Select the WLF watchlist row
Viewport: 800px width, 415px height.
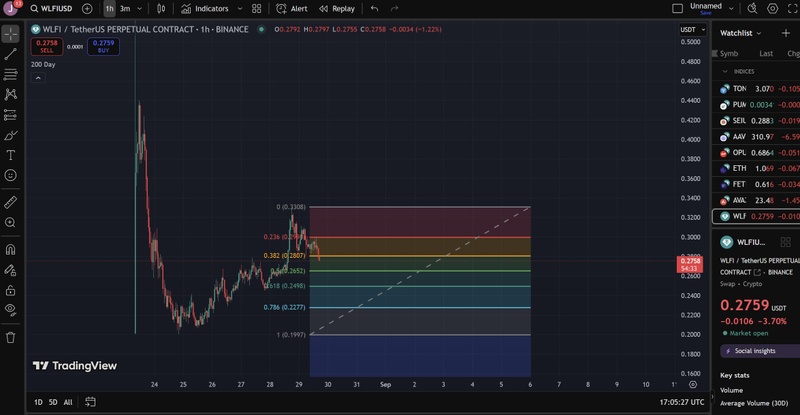tap(756, 216)
